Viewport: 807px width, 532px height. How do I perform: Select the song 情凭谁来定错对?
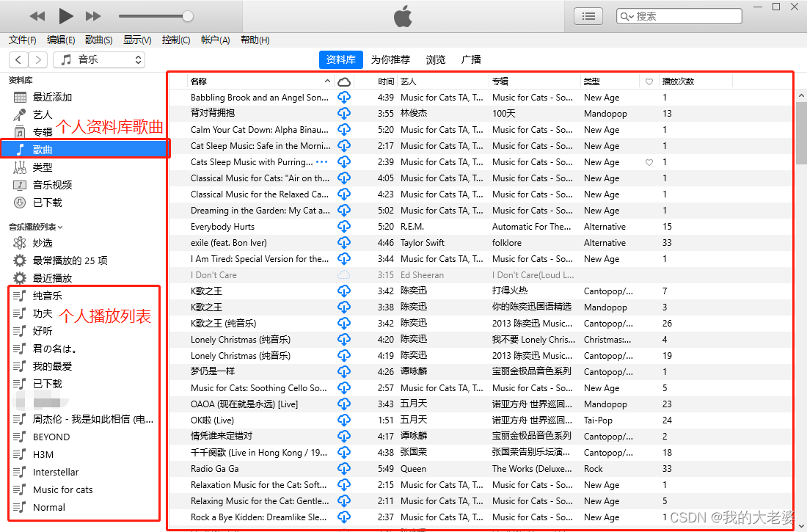pyautogui.click(x=222, y=436)
